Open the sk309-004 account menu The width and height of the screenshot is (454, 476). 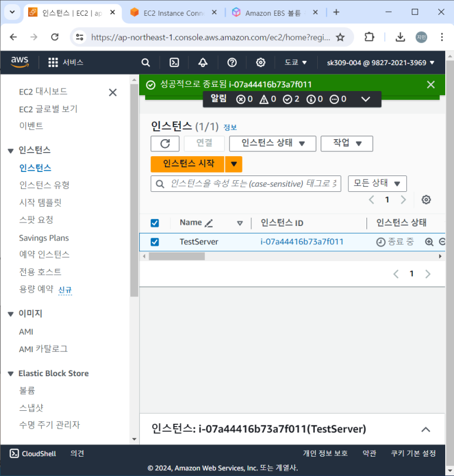click(x=381, y=63)
